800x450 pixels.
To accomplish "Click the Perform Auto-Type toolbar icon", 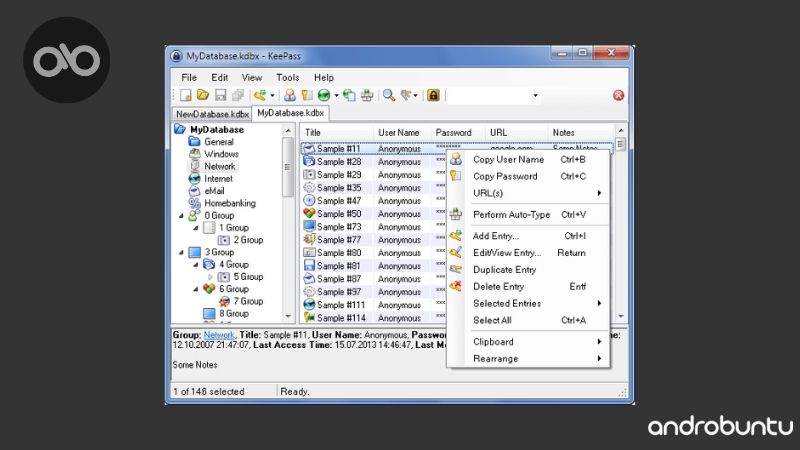I will tap(367, 95).
